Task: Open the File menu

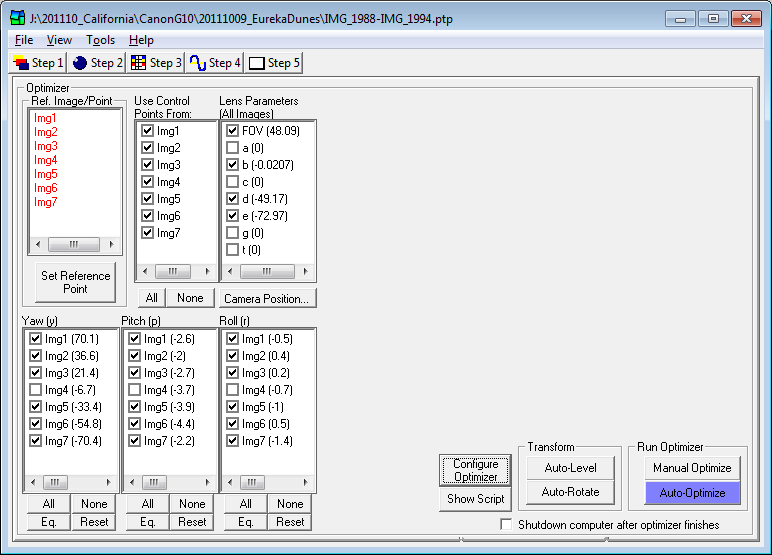Action: [x=24, y=40]
